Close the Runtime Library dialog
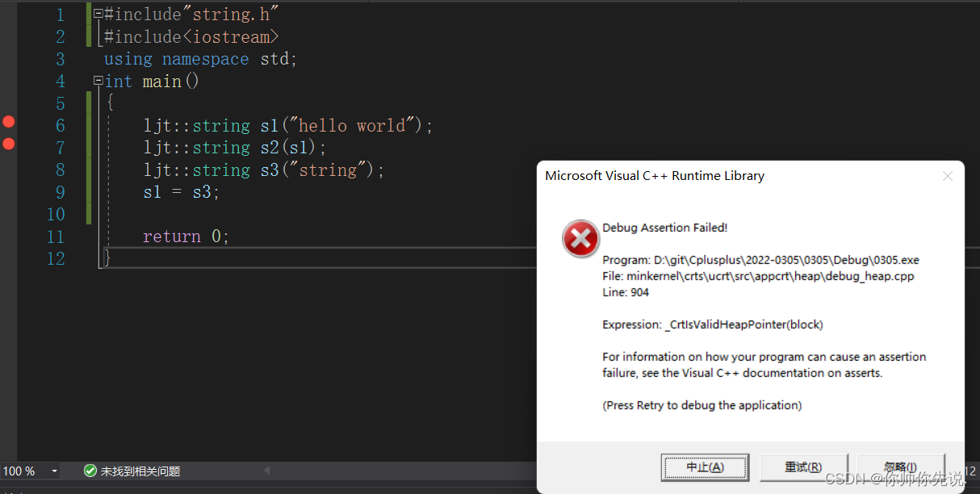 [x=948, y=176]
